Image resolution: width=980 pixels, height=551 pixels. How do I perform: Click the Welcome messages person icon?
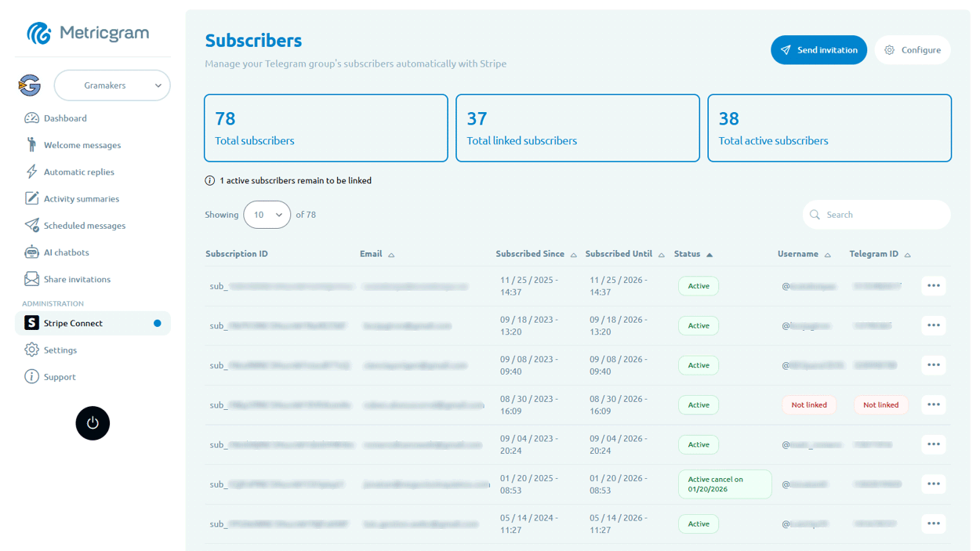coord(31,145)
